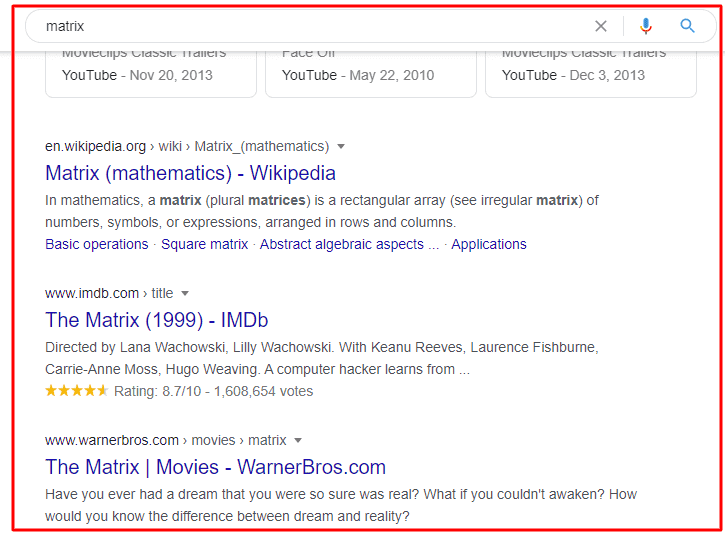This screenshot has width=725, height=540.
Task: Open the YouTube video card dated Nov 20, 2013
Action: point(151,74)
